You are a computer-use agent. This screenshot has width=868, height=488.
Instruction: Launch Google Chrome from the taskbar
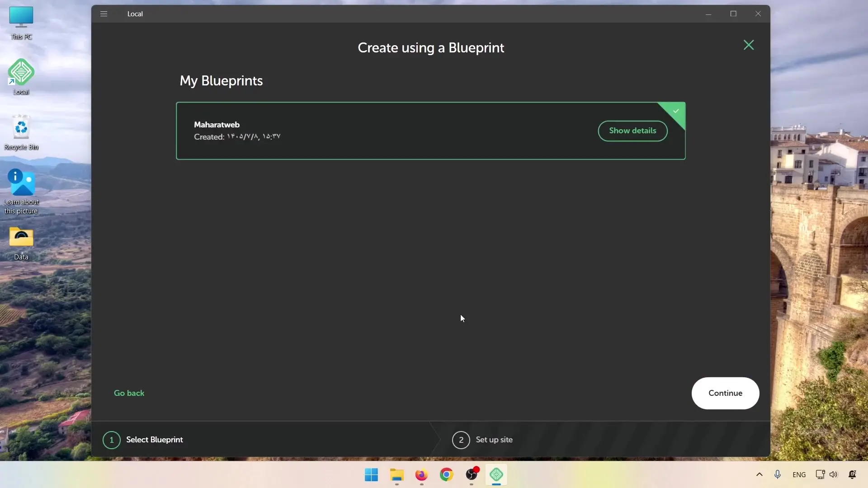pos(446,475)
